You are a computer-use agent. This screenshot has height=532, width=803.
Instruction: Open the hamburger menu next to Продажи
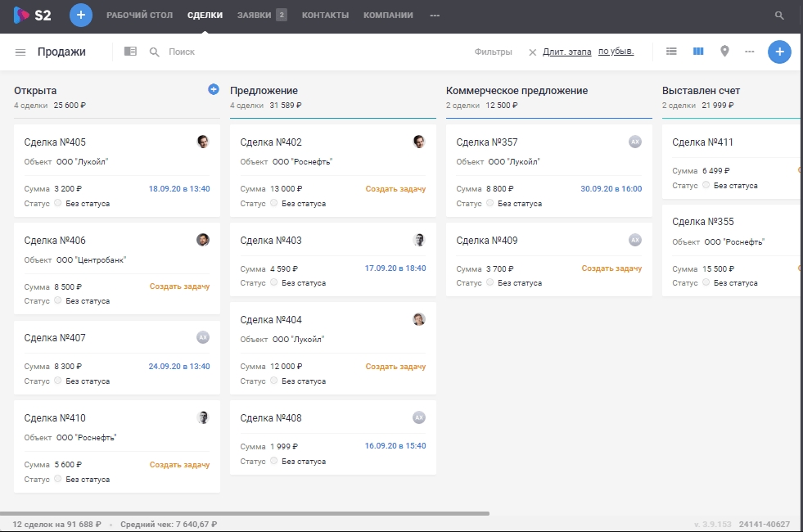[x=20, y=52]
